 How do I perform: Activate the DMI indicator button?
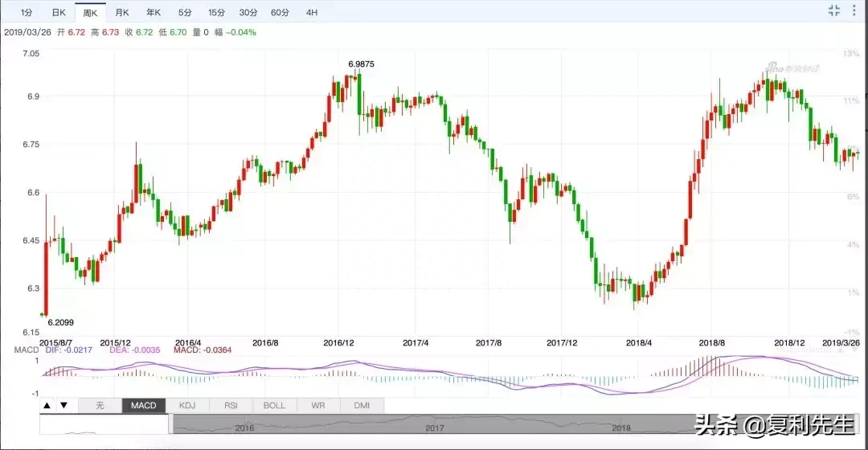[362, 406]
